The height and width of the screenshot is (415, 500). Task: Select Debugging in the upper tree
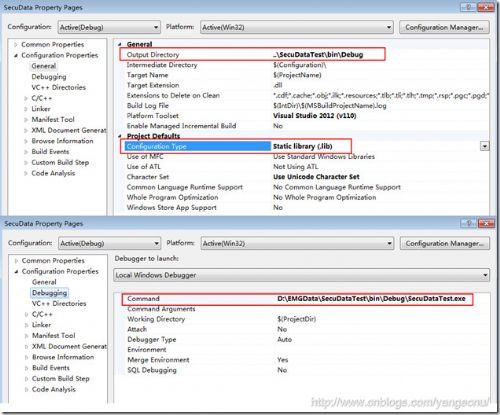tap(49, 77)
